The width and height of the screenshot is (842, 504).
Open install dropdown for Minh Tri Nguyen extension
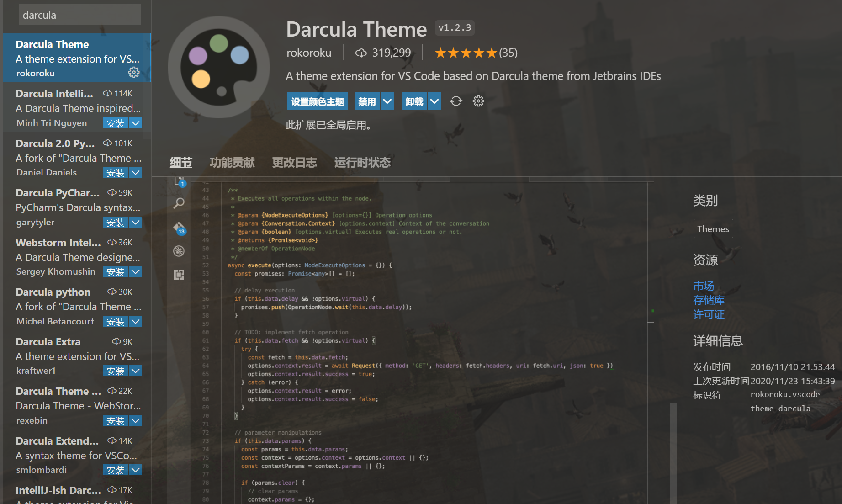[136, 123]
